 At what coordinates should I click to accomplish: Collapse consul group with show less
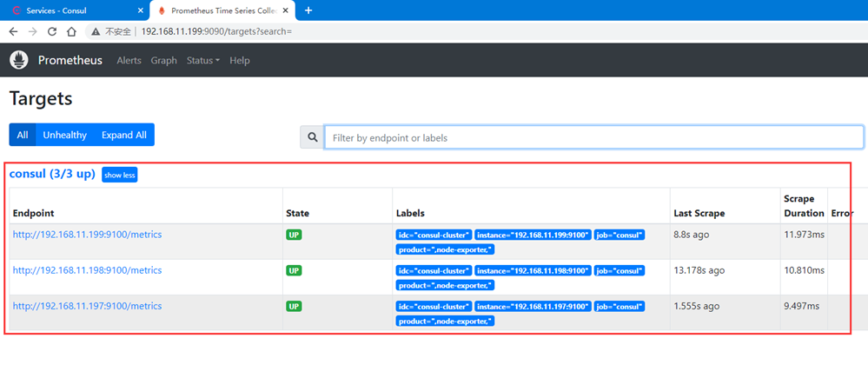pos(120,175)
